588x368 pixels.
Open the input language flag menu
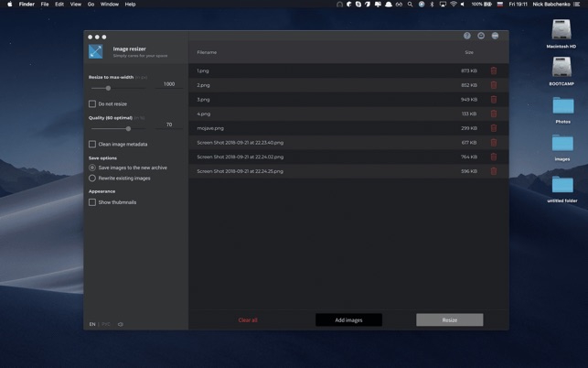coord(500,5)
